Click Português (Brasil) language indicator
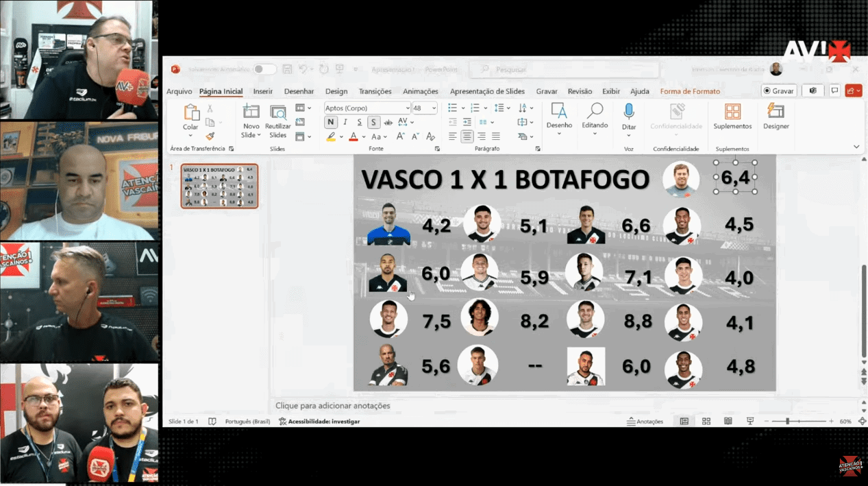 point(248,422)
